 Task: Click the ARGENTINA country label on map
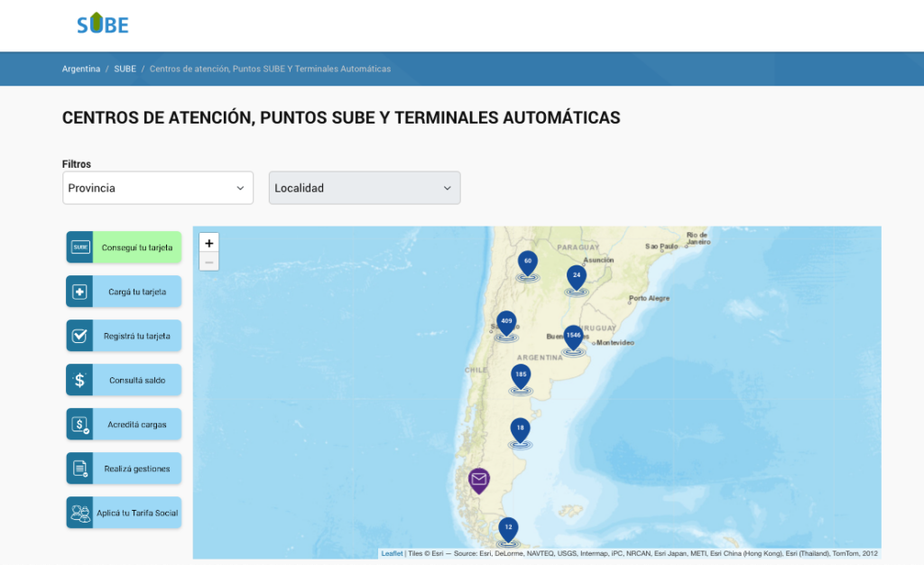[540, 357]
